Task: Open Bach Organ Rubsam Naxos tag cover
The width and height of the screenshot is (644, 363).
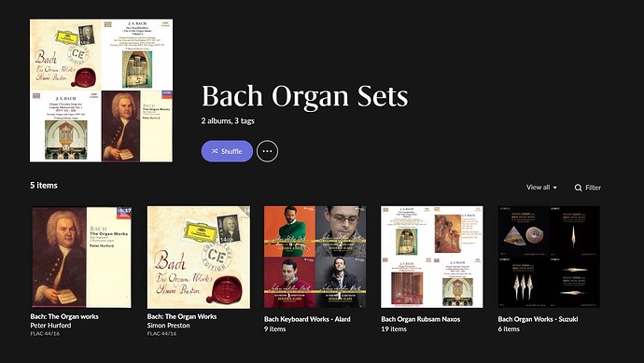Action: coord(432,257)
